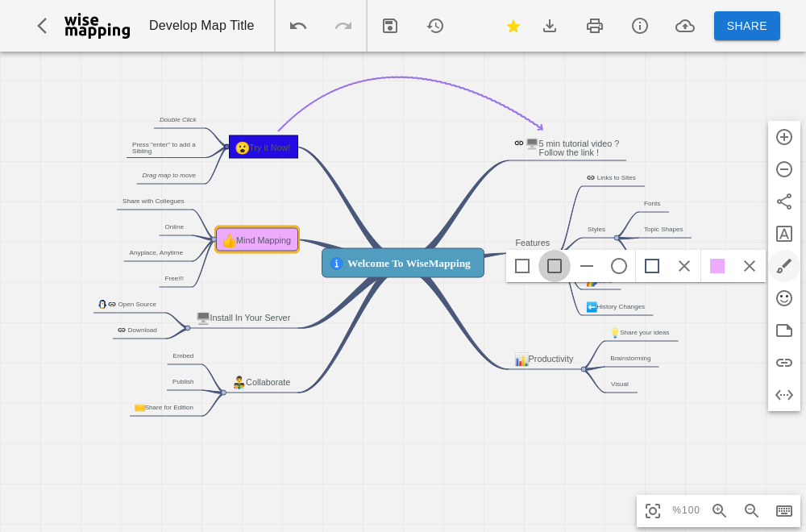The height and width of the screenshot is (532, 806).
Task: Redo the last undone change
Action: [343, 26]
